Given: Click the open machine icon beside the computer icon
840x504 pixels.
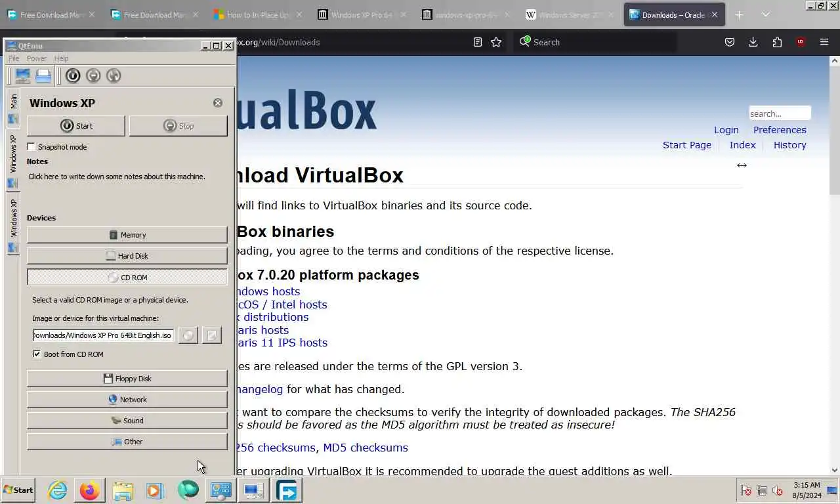Looking at the screenshot, I should [43, 76].
